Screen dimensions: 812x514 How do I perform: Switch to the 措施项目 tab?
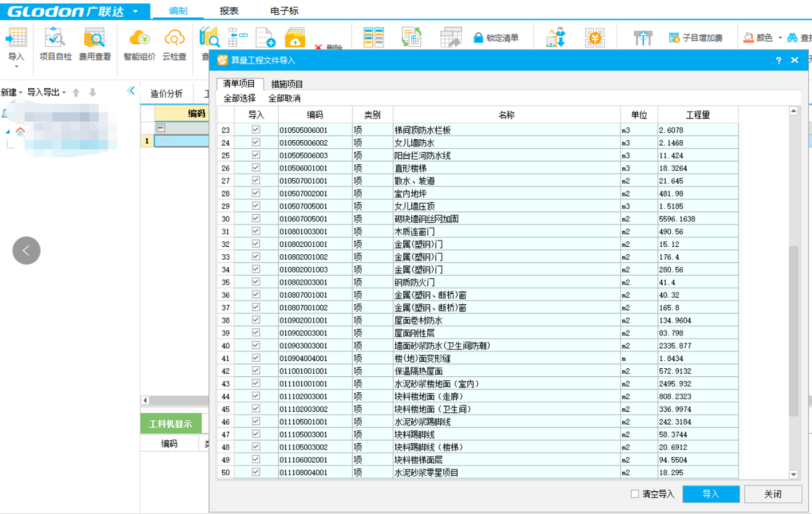(x=287, y=84)
